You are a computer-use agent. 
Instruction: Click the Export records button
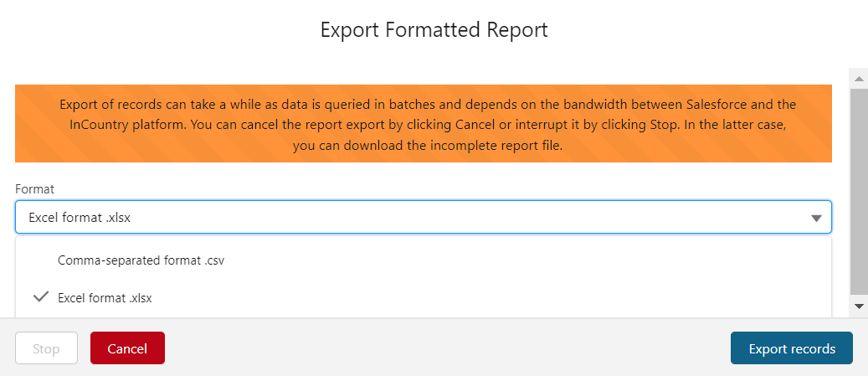791,348
